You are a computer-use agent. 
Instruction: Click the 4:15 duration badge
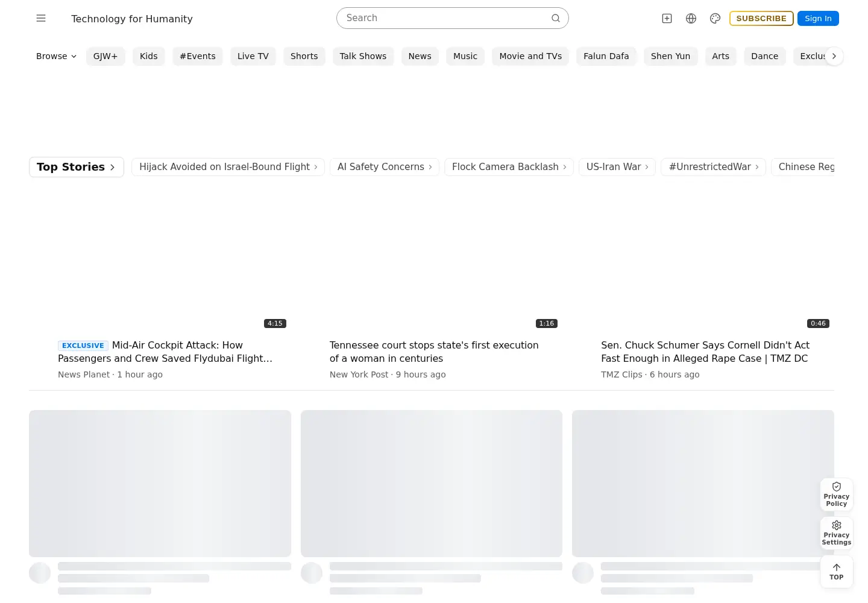click(275, 323)
